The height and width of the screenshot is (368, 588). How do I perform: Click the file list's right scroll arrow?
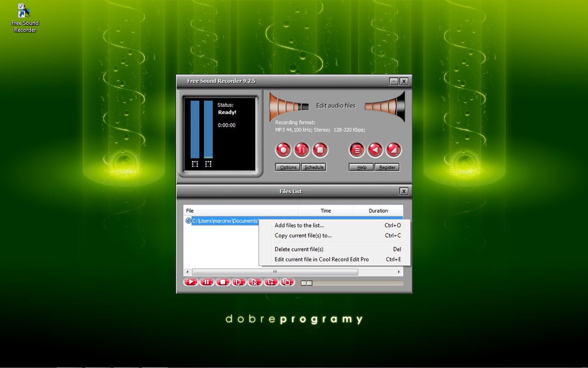(399, 272)
